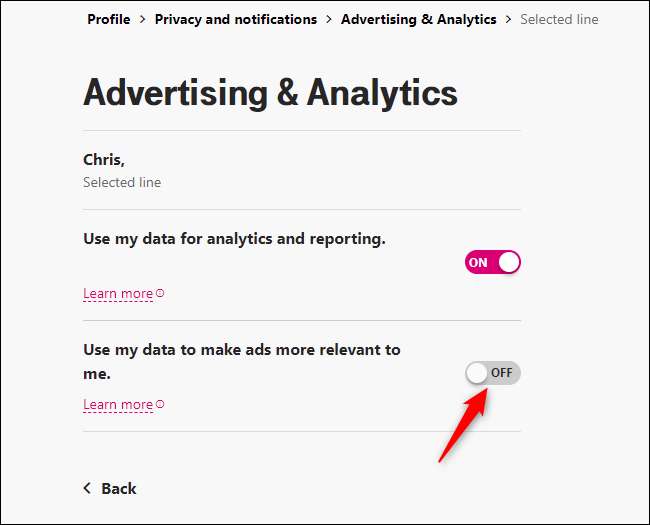Click the info icon beside the ads Learn more
Screen dimensions: 650x525
point(160,405)
